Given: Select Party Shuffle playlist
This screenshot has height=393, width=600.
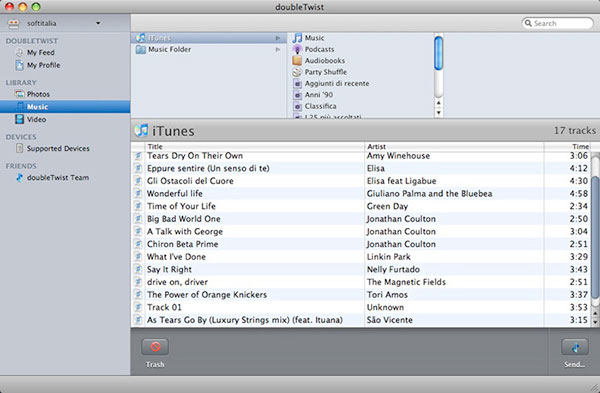Looking at the screenshot, I should 326,72.
